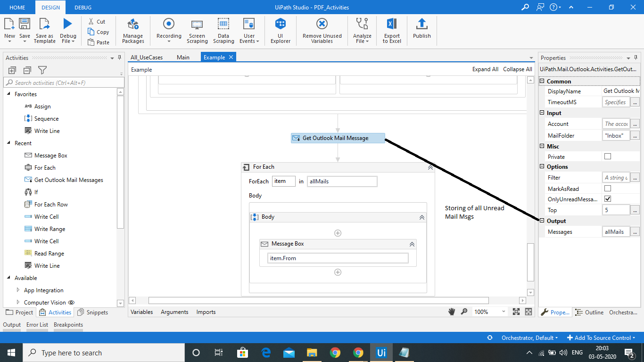Expand the App Integration tree node
644x362 pixels.
click(18, 290)
